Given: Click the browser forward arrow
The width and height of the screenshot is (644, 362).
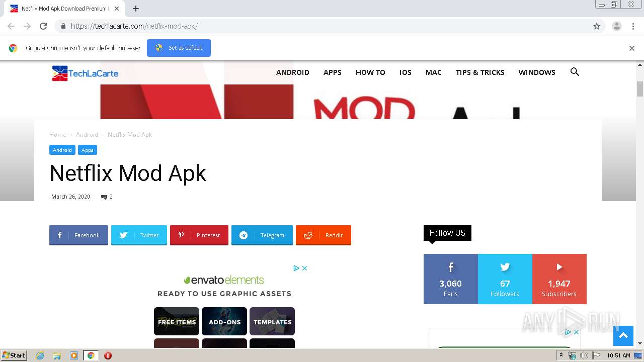Looking at the screenshot, I should click(27, 26).
